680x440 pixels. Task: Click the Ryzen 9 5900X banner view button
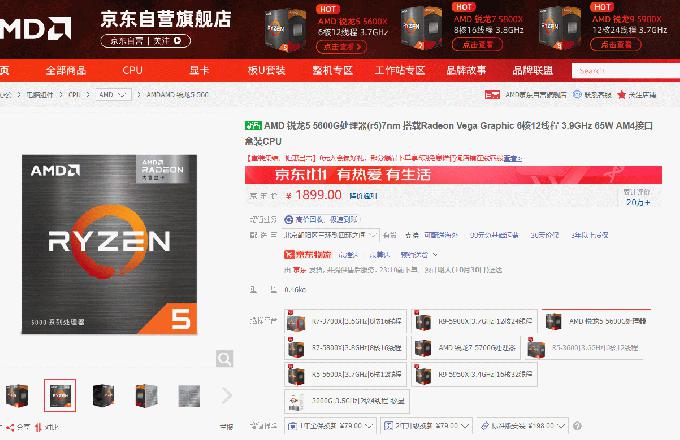[615, 44]
